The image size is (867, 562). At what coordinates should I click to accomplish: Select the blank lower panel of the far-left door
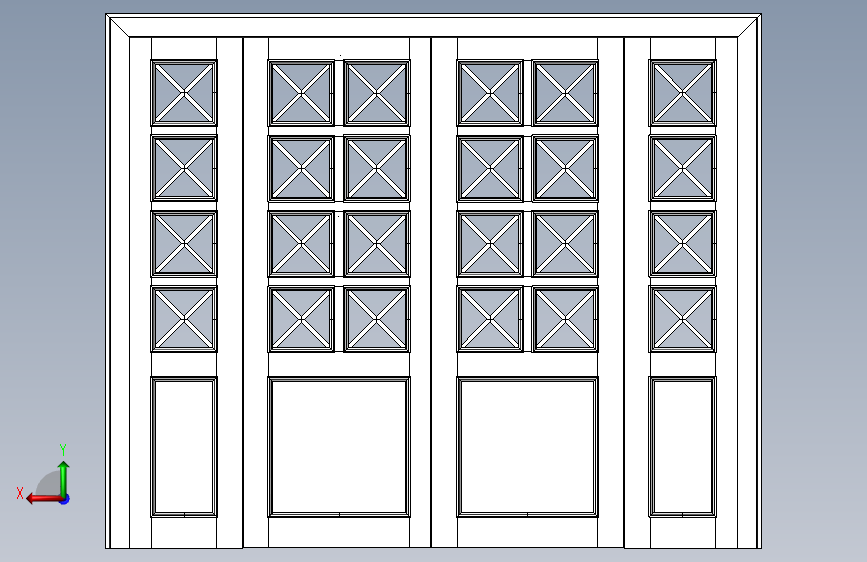184,447
